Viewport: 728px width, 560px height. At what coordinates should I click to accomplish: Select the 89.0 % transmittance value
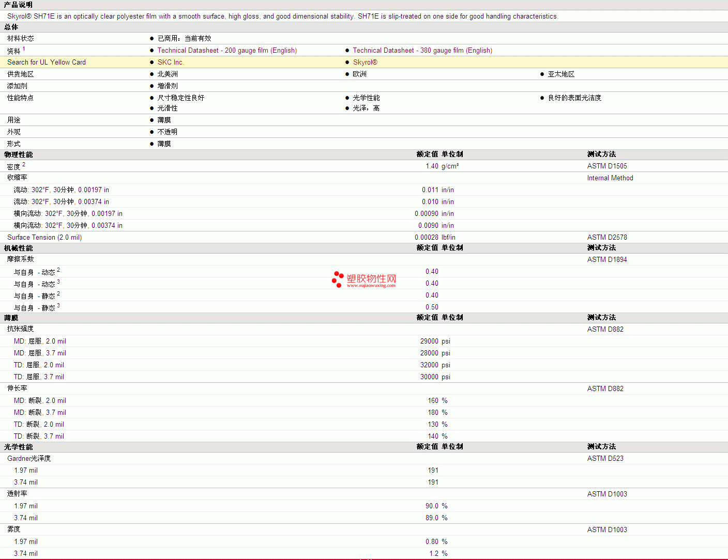coord(437,518)
